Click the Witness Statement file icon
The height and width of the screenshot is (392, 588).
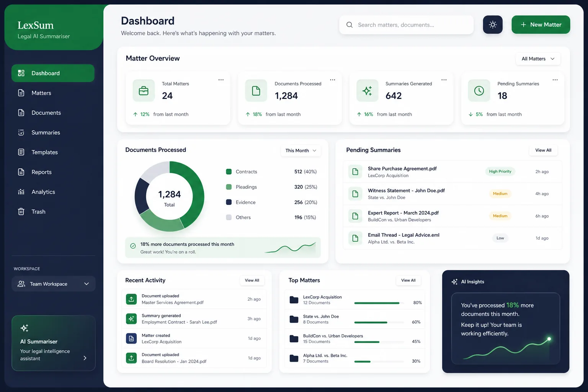click(355, 194)
